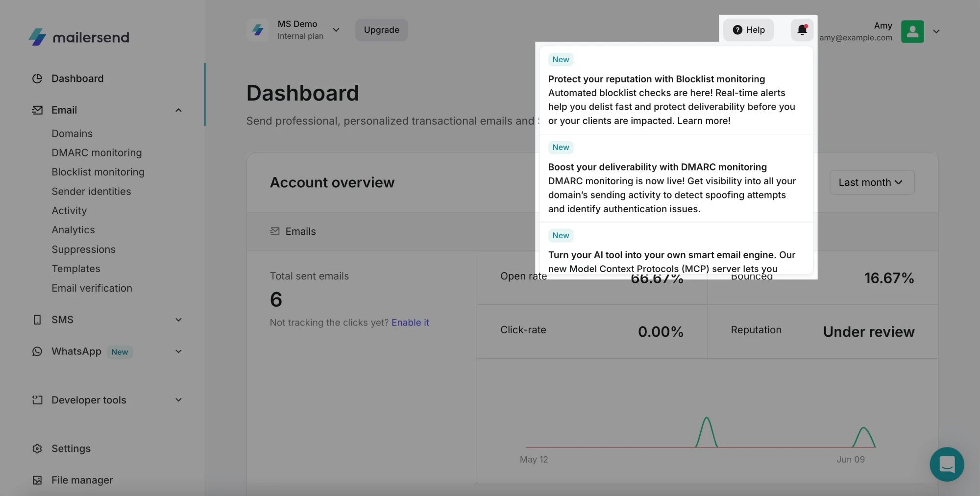Go to Domains
Screen dimensions: 980x496
click(72, 133)
